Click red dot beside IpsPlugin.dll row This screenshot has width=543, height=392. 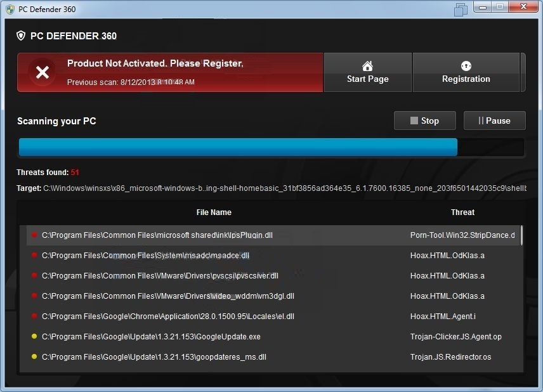click(x=34, y=235)
